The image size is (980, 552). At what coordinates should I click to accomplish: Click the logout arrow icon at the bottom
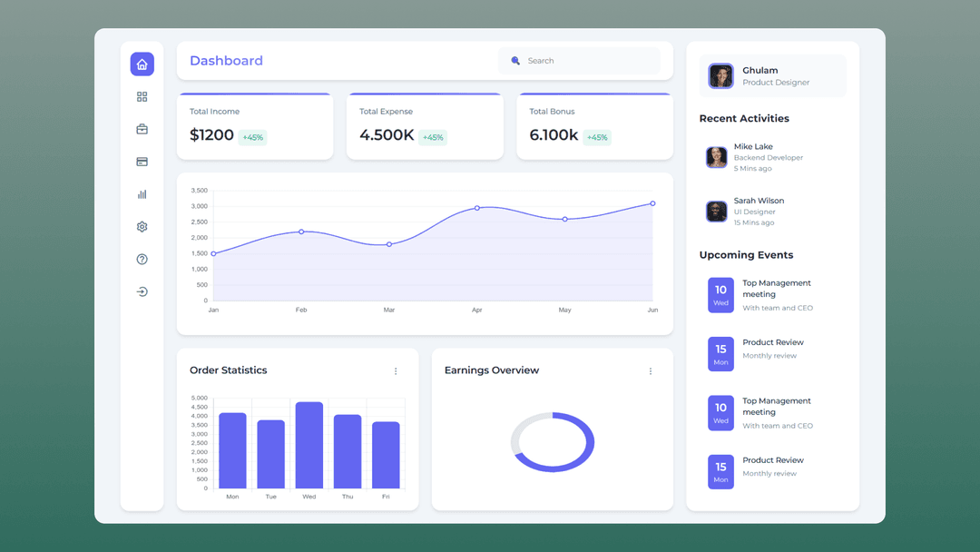[142, 291]
